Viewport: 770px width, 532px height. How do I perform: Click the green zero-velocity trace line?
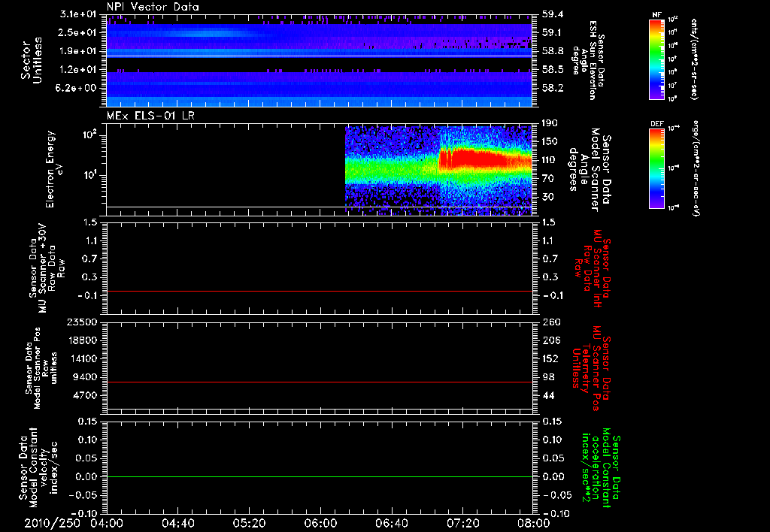pos(320,476)
